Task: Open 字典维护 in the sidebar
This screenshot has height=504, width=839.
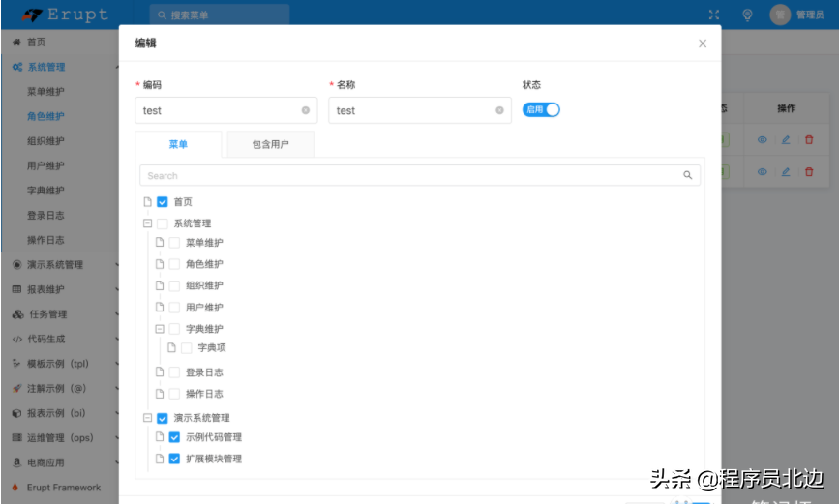Action: click(45, 191)
